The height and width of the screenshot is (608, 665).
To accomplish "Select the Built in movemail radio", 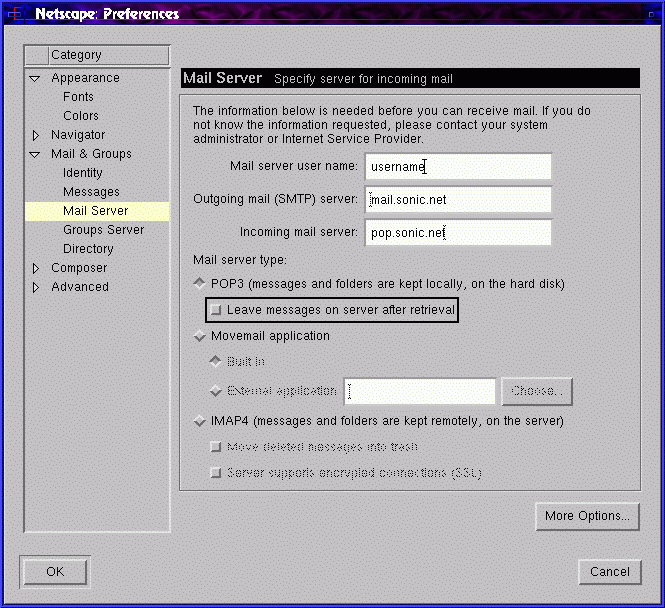I will (215, 362).
